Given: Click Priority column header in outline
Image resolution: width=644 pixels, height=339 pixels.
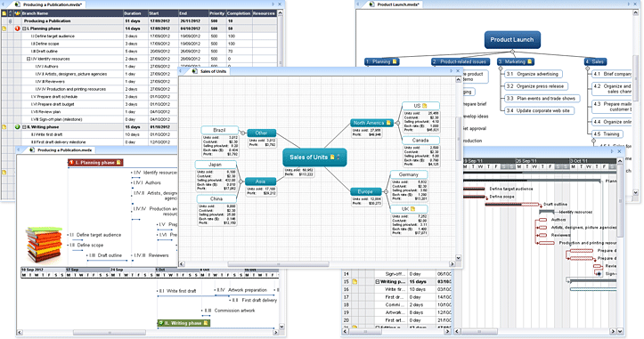Looking at the screenshot, I should click(216, 13).
